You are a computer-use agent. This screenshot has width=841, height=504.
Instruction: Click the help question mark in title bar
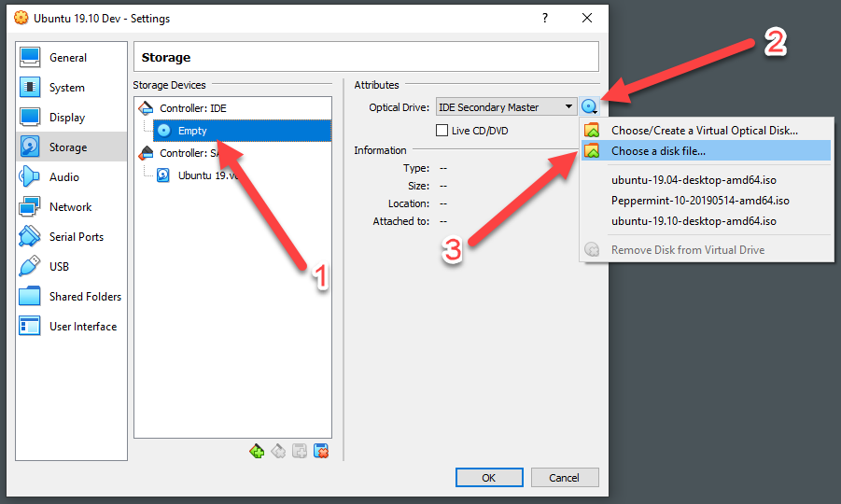point(545,19)
